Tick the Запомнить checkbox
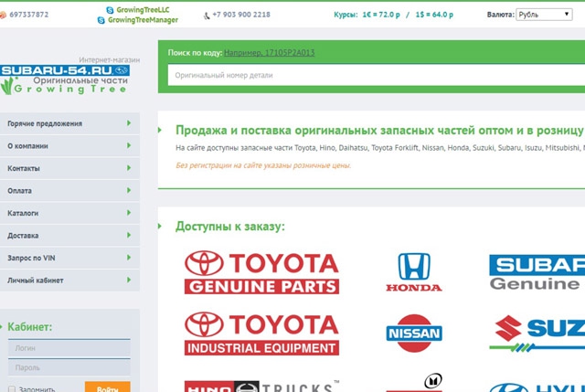The width and height of the screenshot is (585, 392). click(12, 389)
